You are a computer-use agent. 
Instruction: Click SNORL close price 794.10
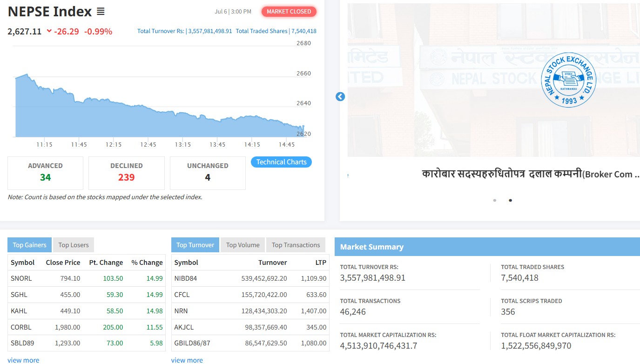70,278
